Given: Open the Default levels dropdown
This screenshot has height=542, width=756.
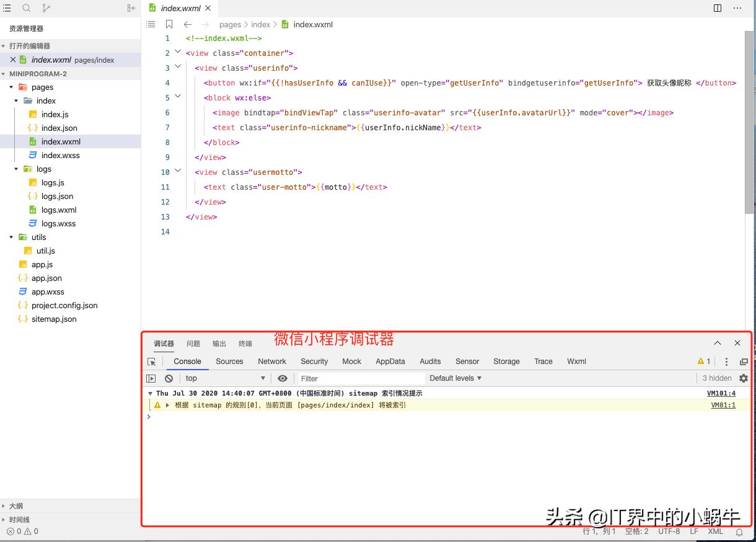Looking at the screenshot, I should (x=455, y=378).
